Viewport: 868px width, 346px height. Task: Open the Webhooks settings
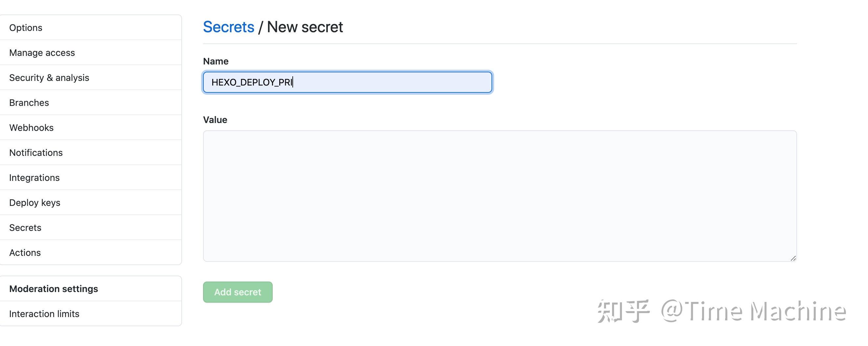pyautogui.click(x=31, y=128)
